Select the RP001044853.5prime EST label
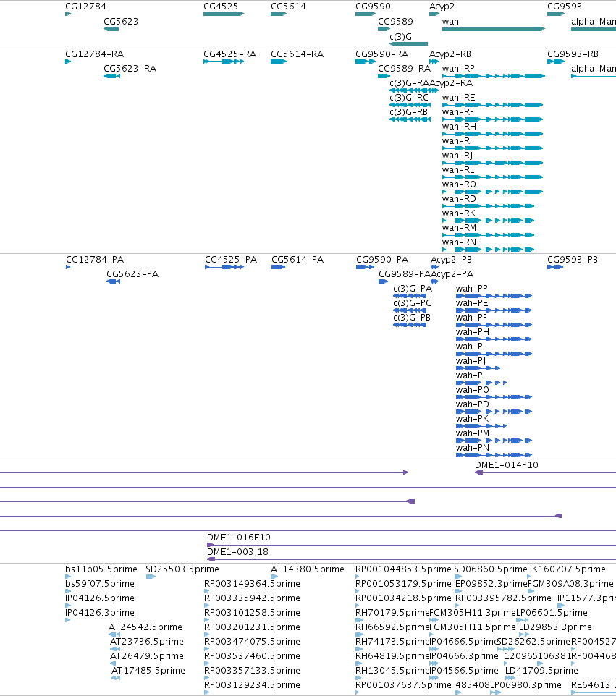This screenshot has width=616, height=696. click(403, 569)
